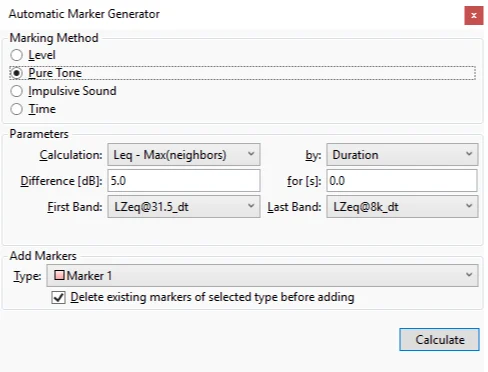Screen dimensions: 488x372
Task: Select the Pure Tone radio button
Action: click(16, 73)
